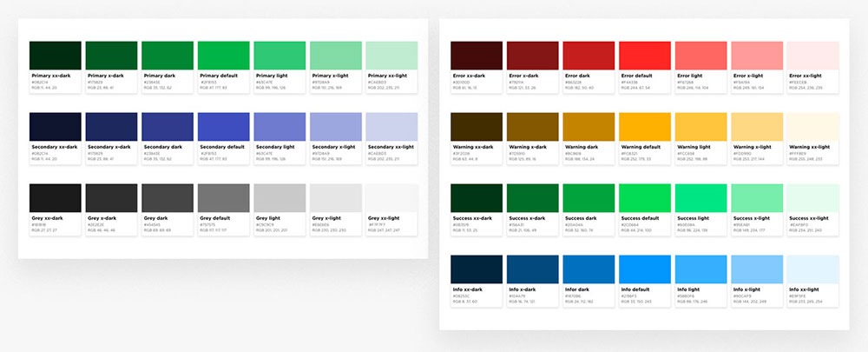The image size is (868, 352).
Task: Pick the Warning x-light swatch
Action: tap(757, 127)
